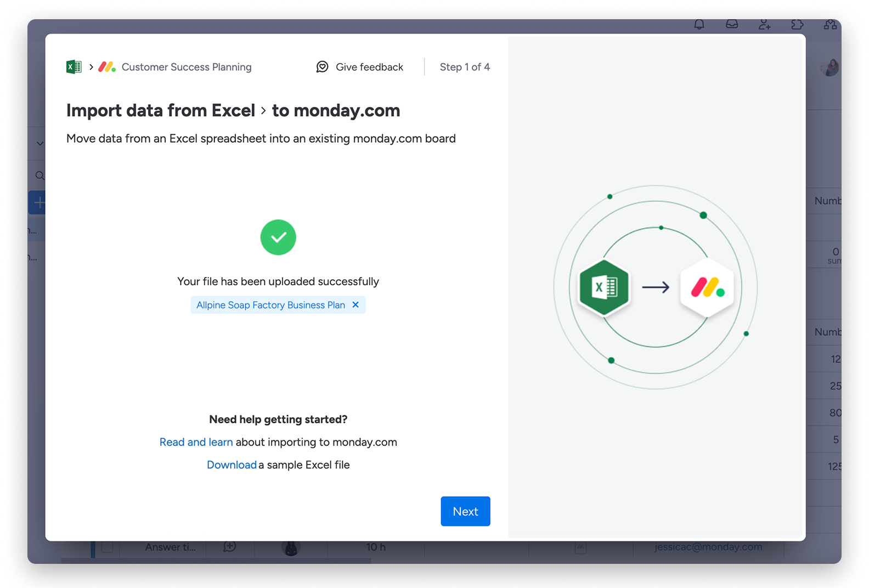Screen dimensions: 869x588
Task: Click monday.com logo in breadcrumb
Action: (x=107, y=67)
